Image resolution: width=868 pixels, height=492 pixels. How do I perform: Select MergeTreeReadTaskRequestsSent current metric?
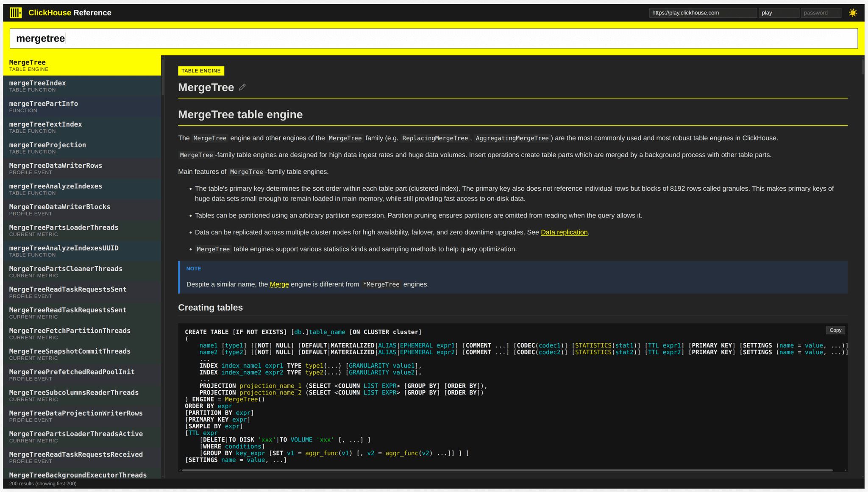point(82,313)
